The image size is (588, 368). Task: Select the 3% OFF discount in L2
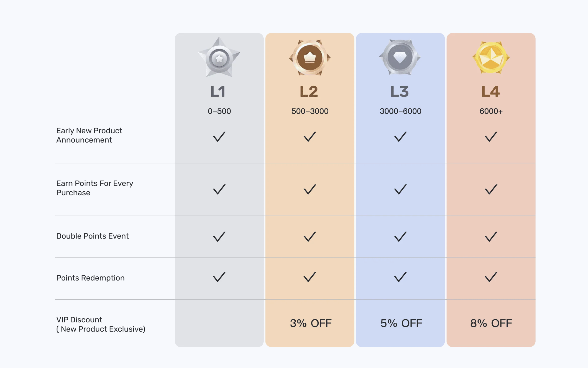[x=311, y=323]
